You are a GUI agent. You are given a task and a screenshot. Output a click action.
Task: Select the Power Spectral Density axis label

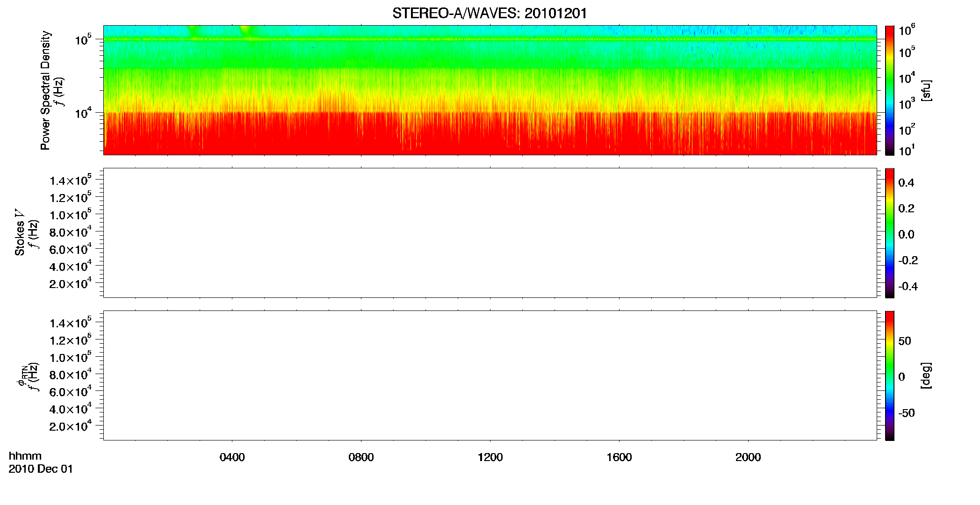[45, 90]
